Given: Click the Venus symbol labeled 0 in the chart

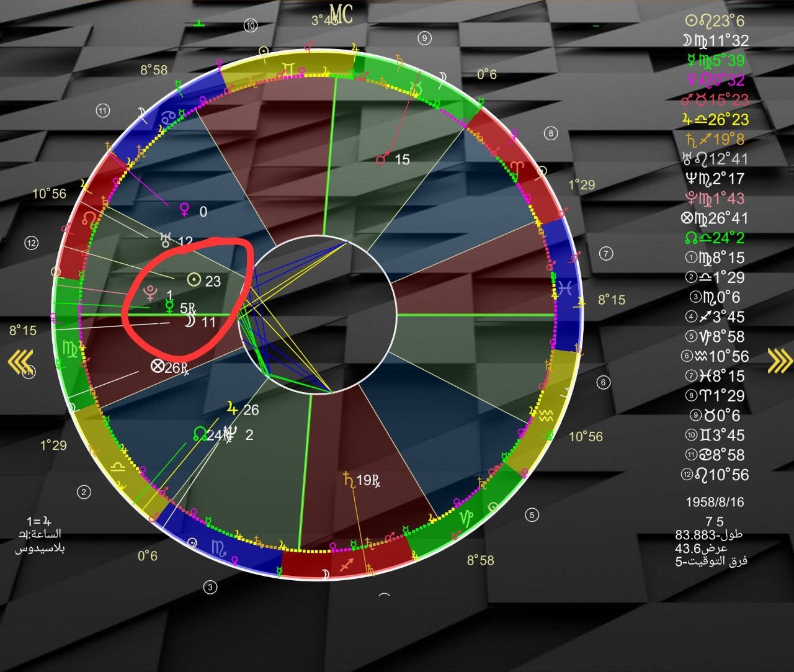Looking at the screenshot, I should (x=184, y=212).
